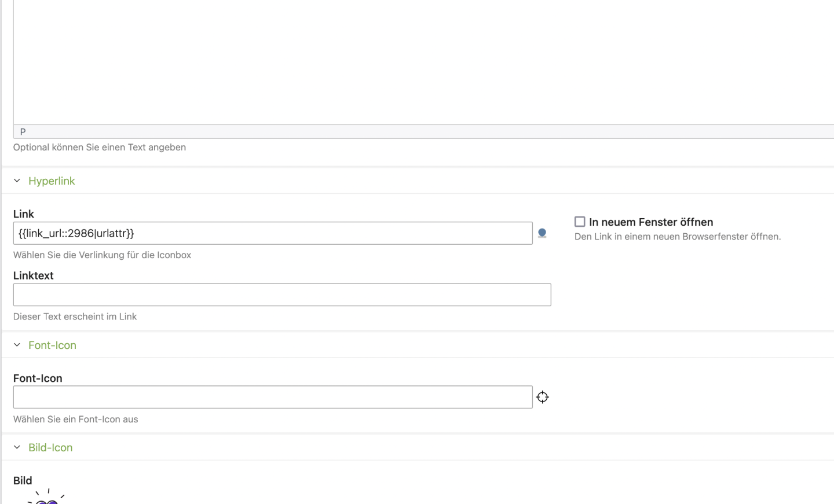The image size is (834, 504).
Task: Open the page picker beside the Link field
Action: pos(542,233)
